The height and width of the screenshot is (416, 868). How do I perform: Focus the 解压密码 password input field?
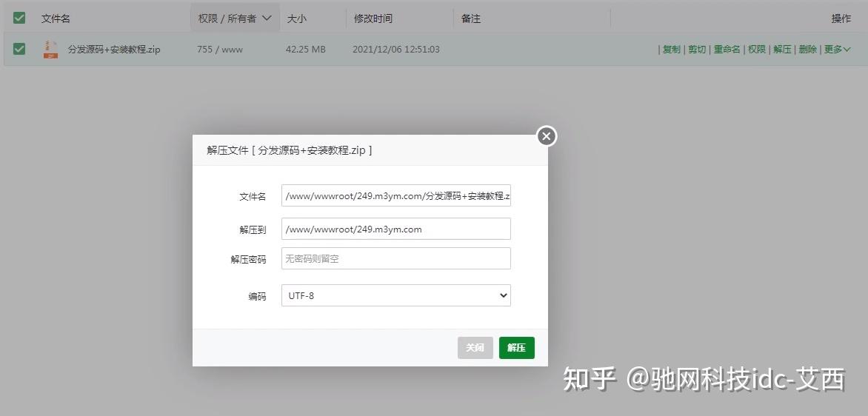pos(395,258)
